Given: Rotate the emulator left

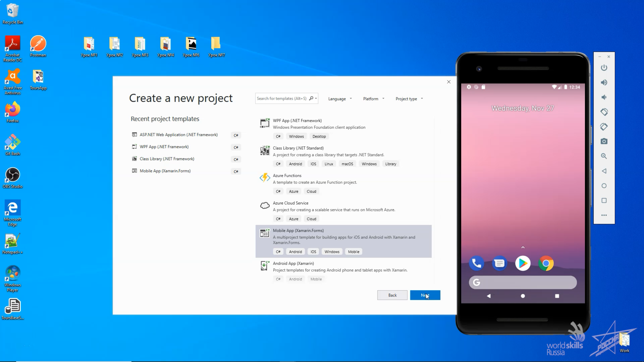Looking at the screenshot, I should tap(604, 112).
